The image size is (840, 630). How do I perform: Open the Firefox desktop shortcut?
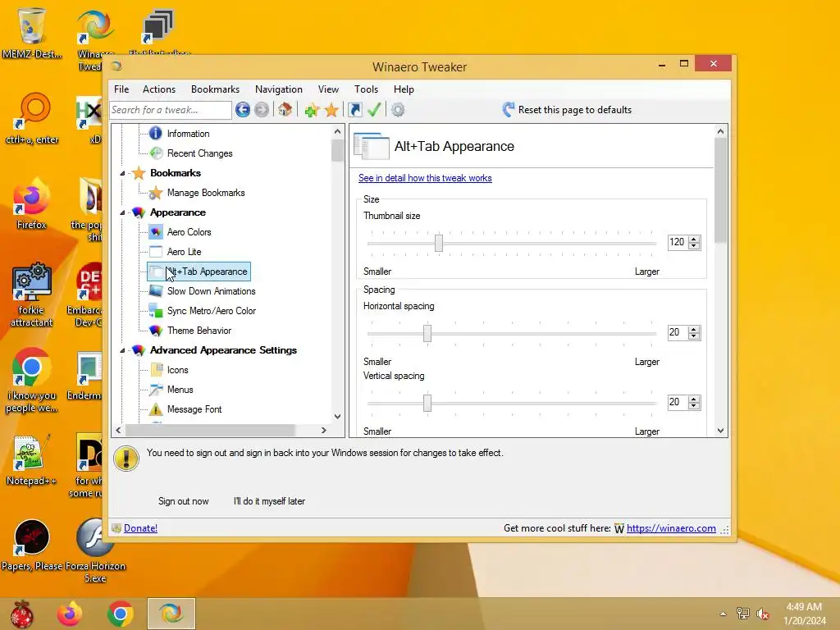(31, 203)
